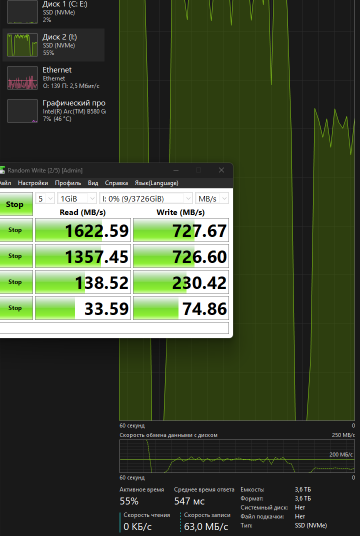Open the test size dropdown showing 1GiB
The height and width of the screenshot is (536, 360).
[x=77, y=199]
